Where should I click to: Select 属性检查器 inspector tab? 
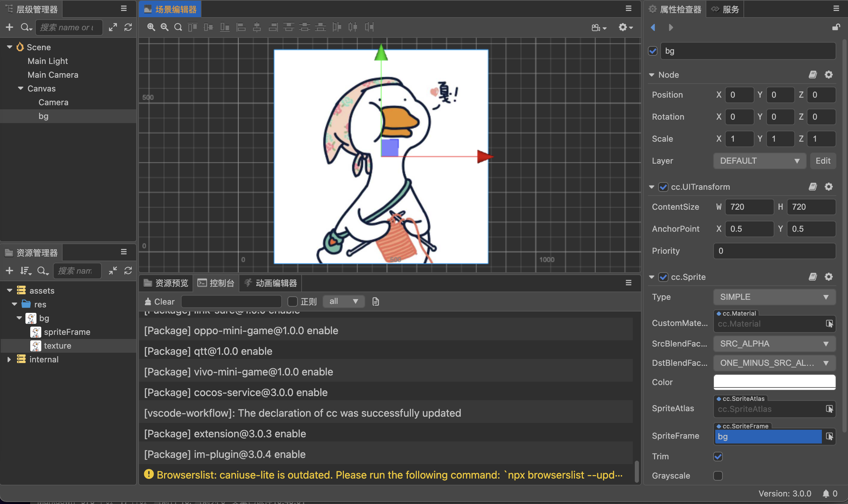pos(675,9)
